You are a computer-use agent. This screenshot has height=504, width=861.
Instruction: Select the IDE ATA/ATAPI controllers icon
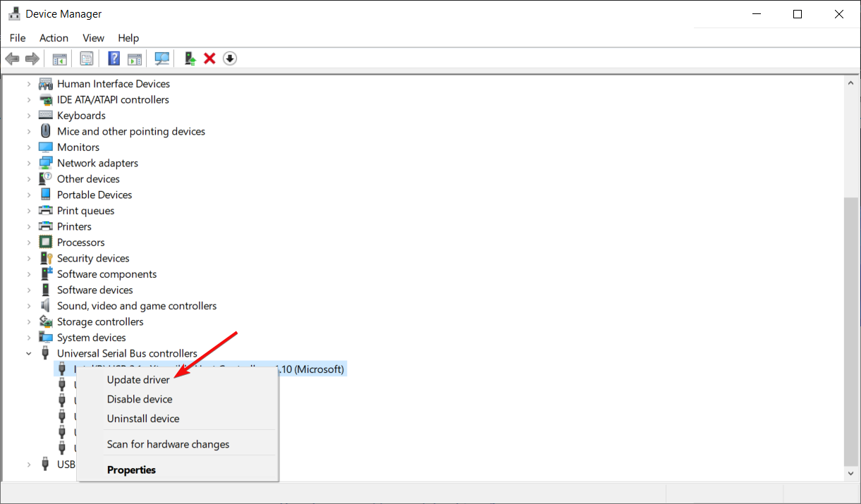pos(46,99)
